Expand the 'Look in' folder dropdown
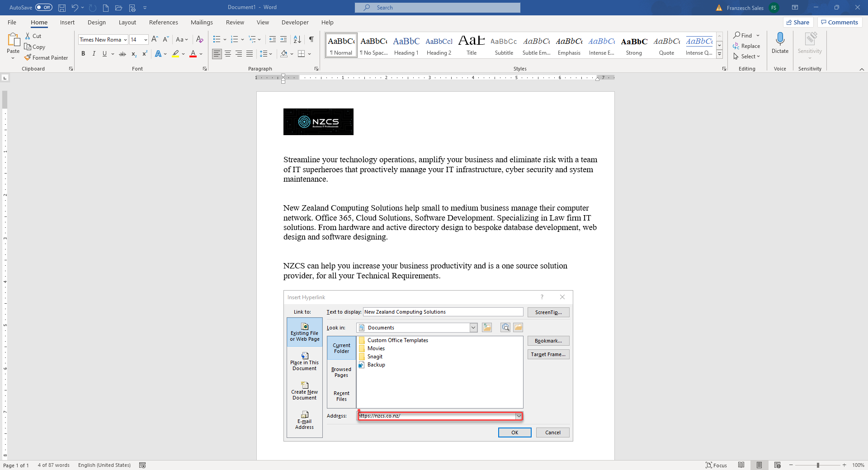Screen dimensions: 868x470 click(x=473, y=327)
